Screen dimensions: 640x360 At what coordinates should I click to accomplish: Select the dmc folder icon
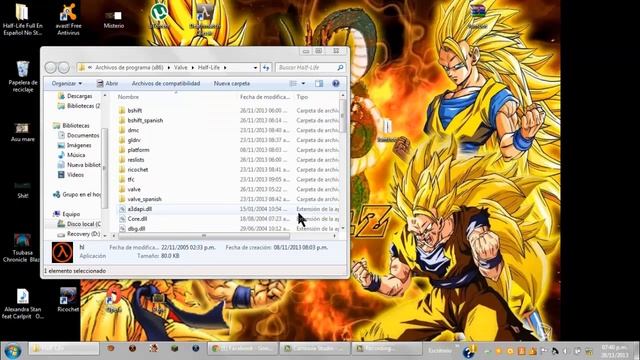122,130
